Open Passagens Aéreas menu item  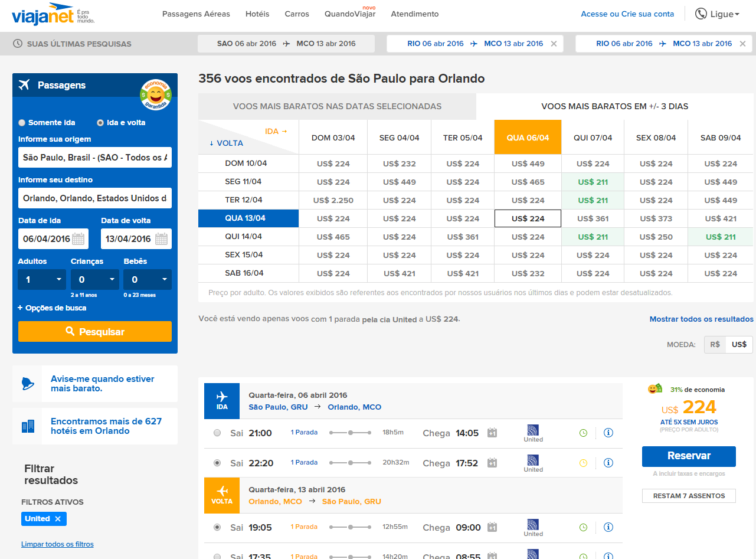(196, 14)
